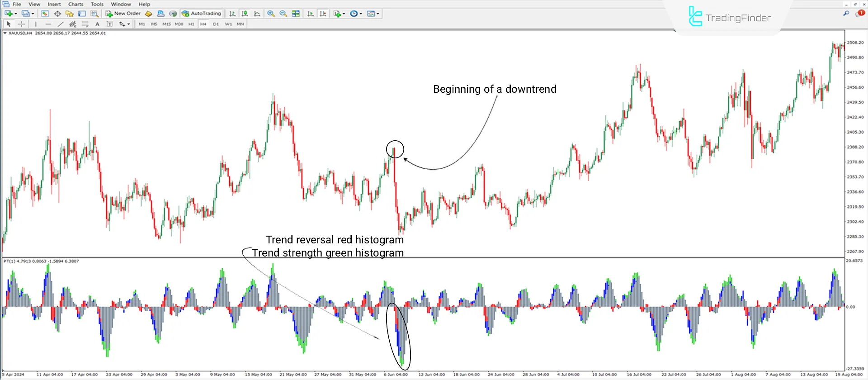Select the text 'A' drawing tool

[97, 24]
